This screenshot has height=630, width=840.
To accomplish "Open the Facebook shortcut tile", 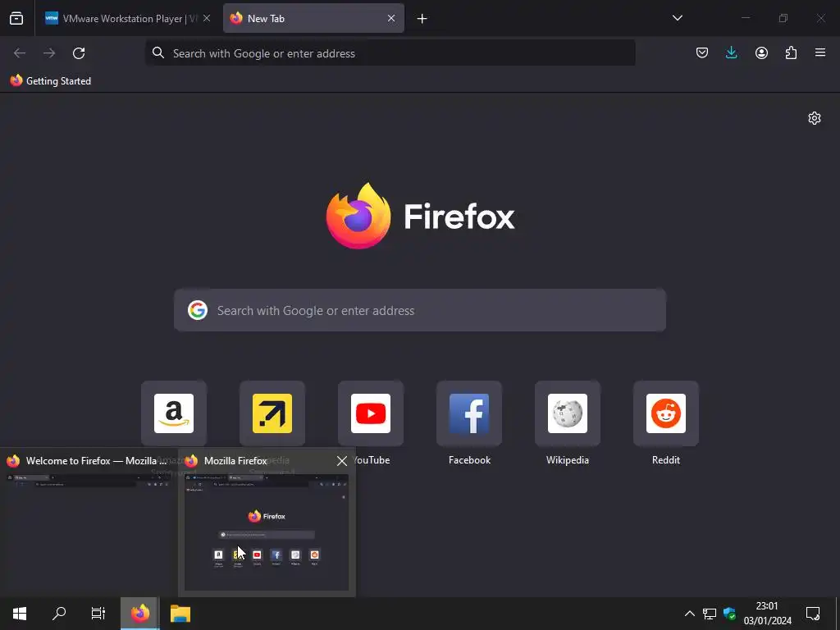I will (469, 413).
